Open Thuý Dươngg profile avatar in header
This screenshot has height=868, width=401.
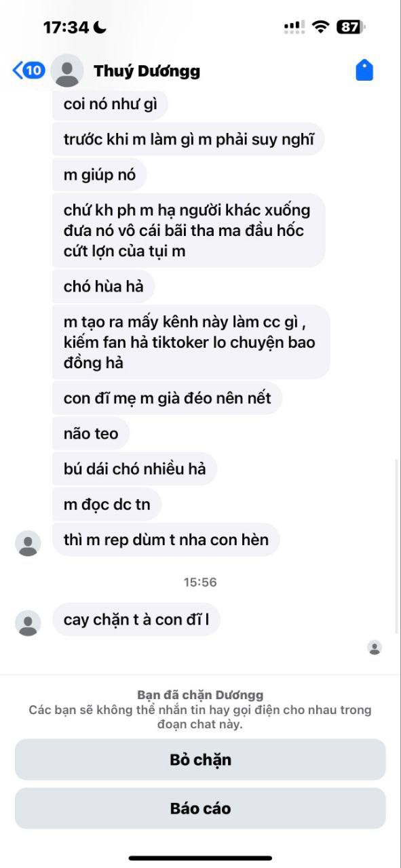(x=67, y=70)
